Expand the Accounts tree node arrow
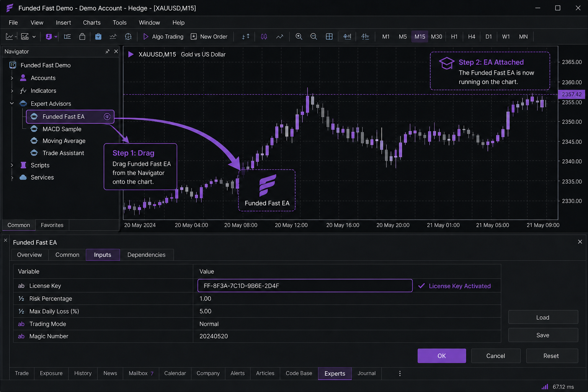The image size is (588, 392). coord(12,78)
